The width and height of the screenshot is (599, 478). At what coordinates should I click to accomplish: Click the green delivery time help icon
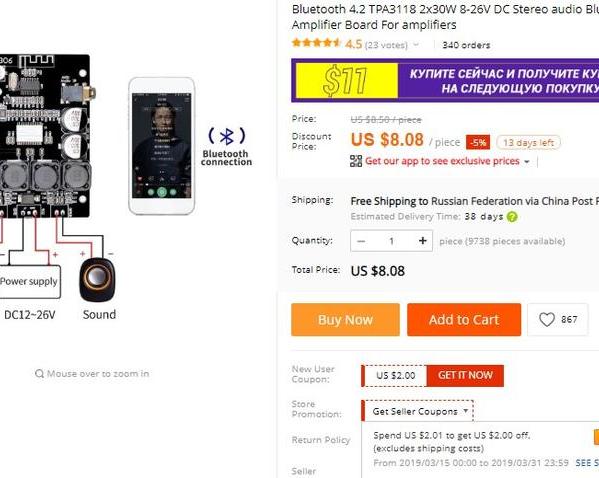[512, 217]
